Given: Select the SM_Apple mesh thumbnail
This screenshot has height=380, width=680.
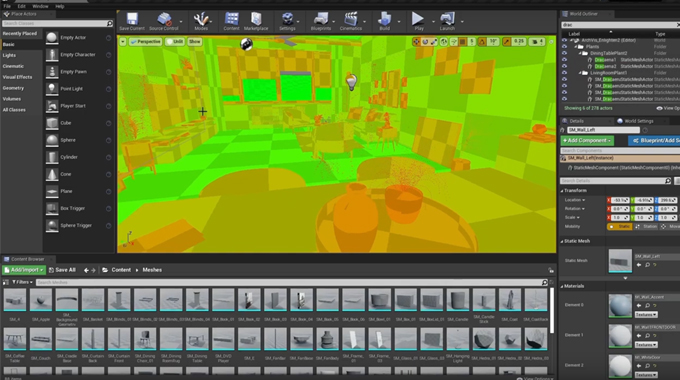Looking at the screenshot, I should point(41,300).
